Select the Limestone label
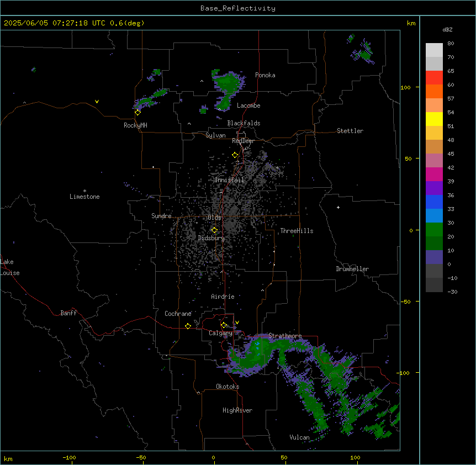 tap(84, 197)
